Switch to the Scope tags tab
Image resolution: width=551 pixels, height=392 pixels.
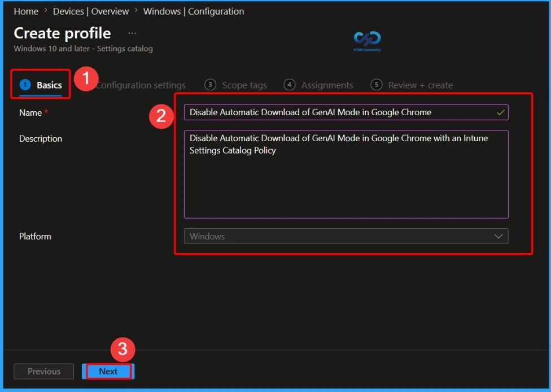point(236,85)
